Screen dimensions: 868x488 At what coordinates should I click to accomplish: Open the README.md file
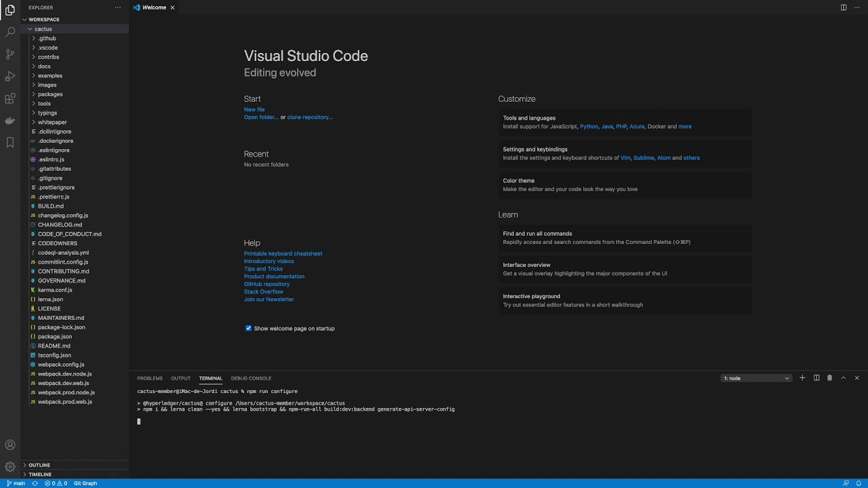click(x=54, y=346)
